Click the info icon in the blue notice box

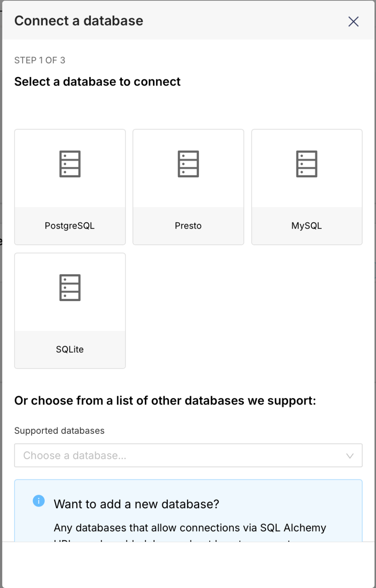[39, 500]
